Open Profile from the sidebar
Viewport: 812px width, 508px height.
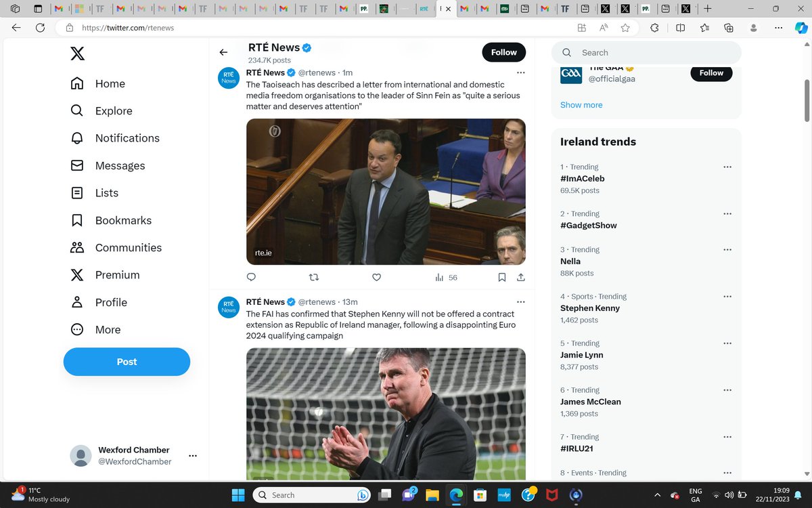pyautogui.click(x=99, y=302)
